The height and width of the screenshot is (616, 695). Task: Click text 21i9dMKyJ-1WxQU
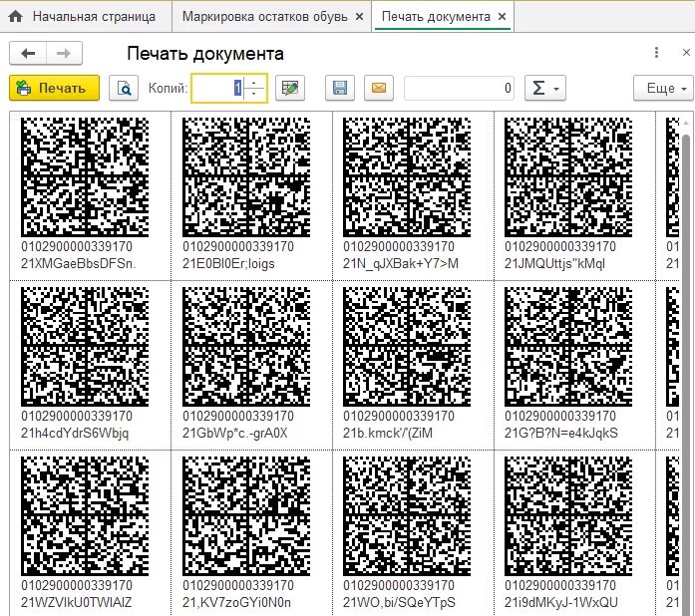(x=561, y=602)
